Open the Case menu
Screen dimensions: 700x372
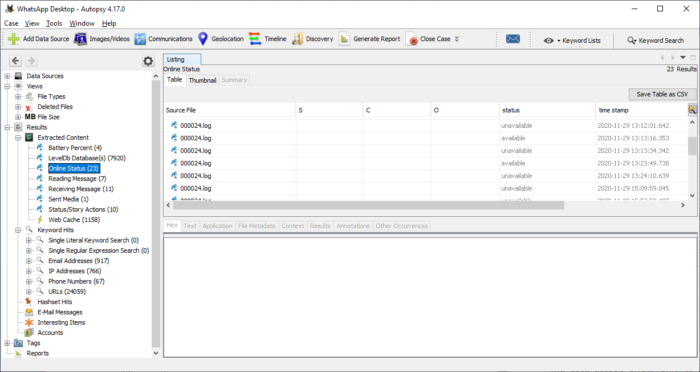11,23
